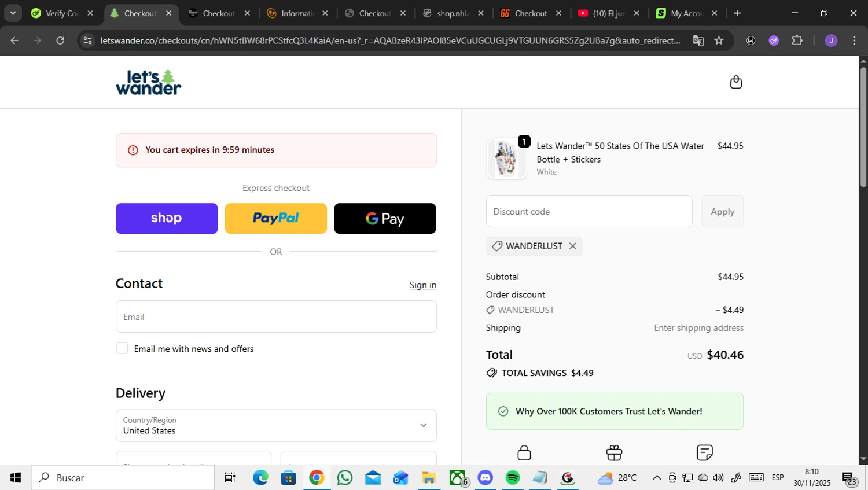Open Discord from the taskbar

point(485,478)
